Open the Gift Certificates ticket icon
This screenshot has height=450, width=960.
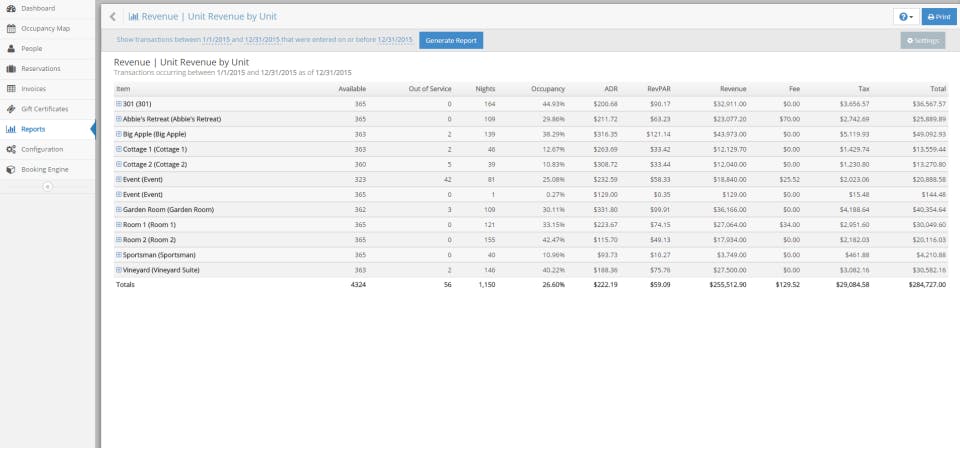pos(10,109)
